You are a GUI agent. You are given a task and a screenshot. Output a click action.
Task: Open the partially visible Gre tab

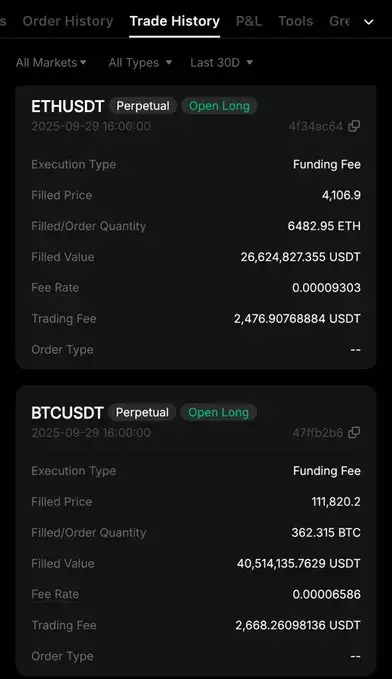340,21
